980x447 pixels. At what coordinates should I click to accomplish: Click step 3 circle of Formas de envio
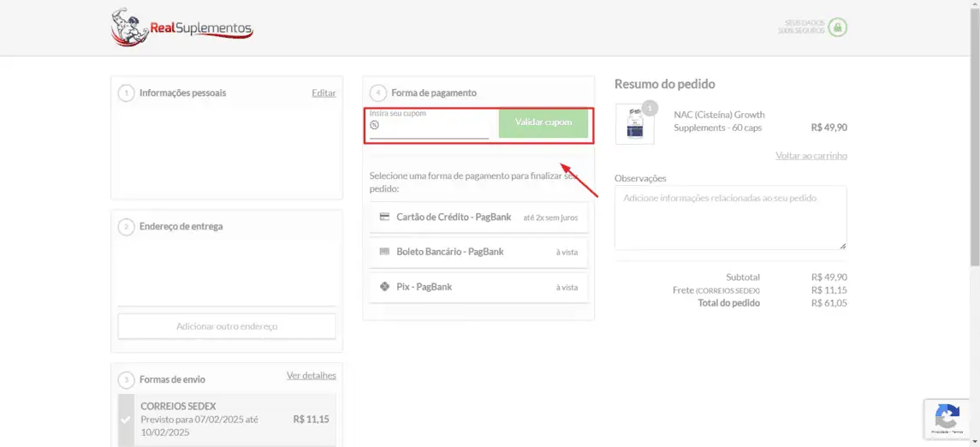click(x=127, y=379)
